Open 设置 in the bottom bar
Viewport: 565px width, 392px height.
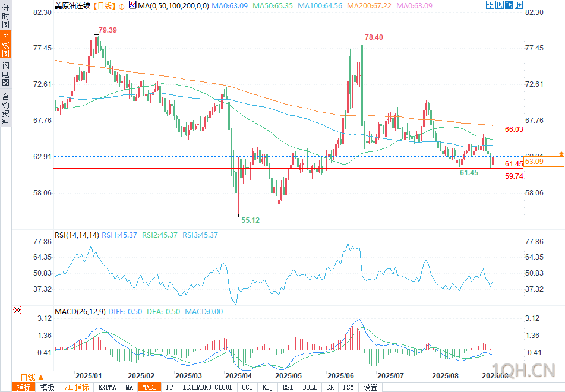click(370, 387)
